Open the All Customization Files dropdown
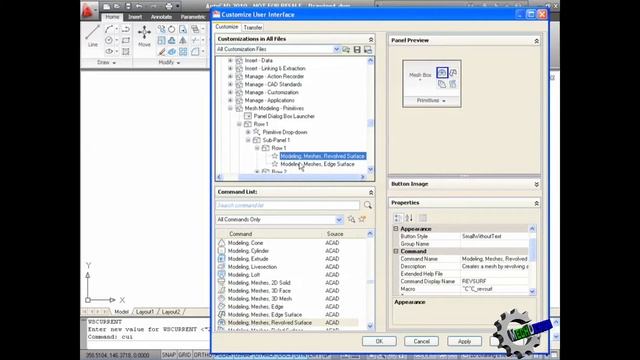Viewport: 640px width, 360px height. 336,49
